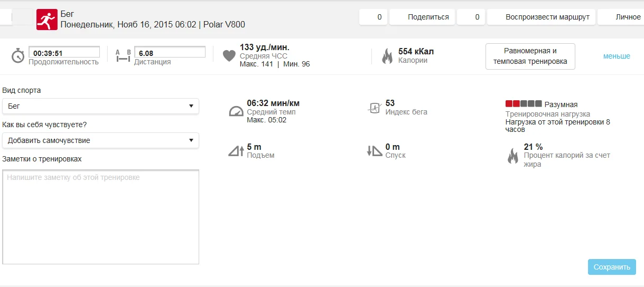Collapse details with the меньше link
Image resolution: width=644 pixels, height=287 pixels.
[x=617, y=56]
